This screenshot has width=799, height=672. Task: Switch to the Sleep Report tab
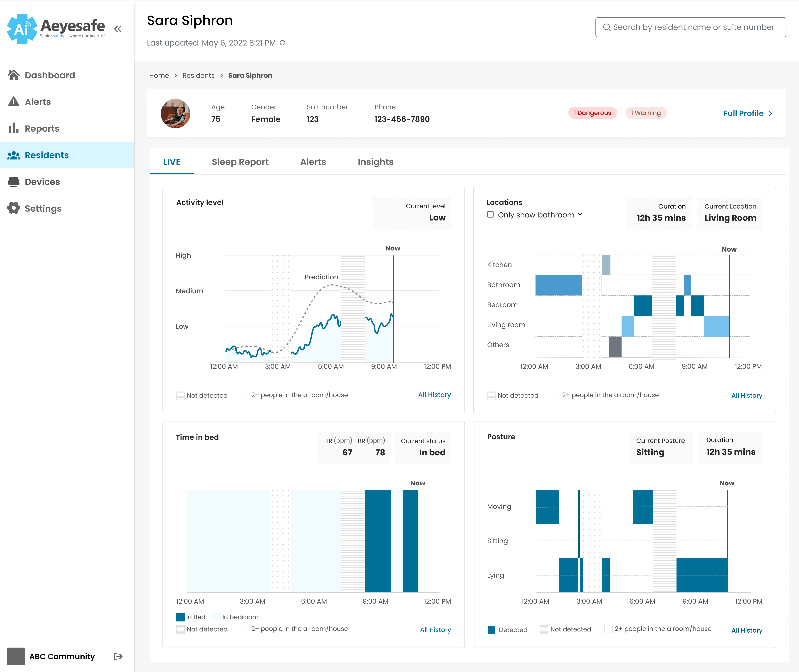tap(240, 162)
